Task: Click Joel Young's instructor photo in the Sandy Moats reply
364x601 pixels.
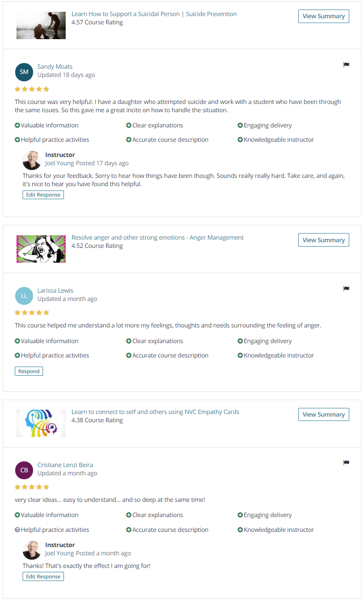Action: click(x=32, y=160)
